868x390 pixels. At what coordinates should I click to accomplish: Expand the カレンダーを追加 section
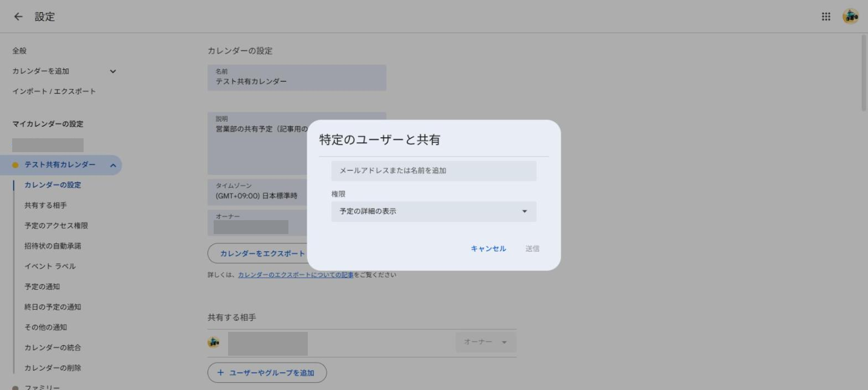click(x=113, y=71)
